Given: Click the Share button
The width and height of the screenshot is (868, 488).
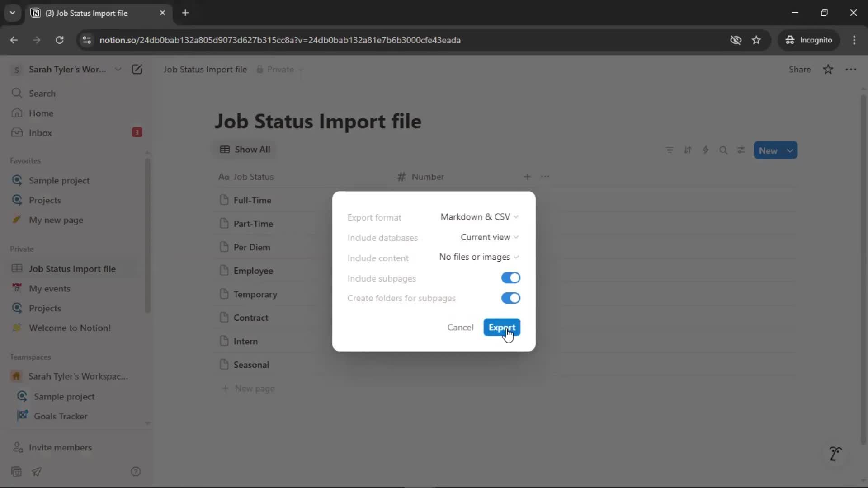Looking at the screenshot, I should [x=799, y=70].
